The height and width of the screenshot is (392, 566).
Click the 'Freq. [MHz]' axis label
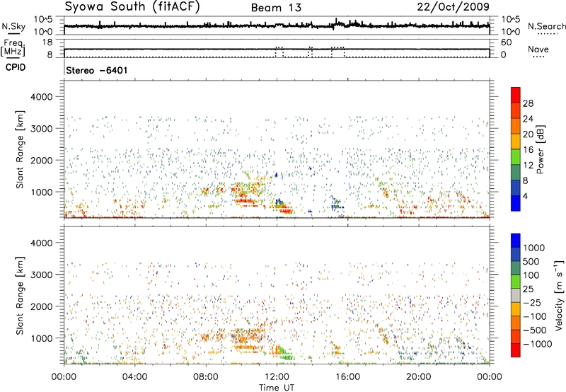(13, 47)
